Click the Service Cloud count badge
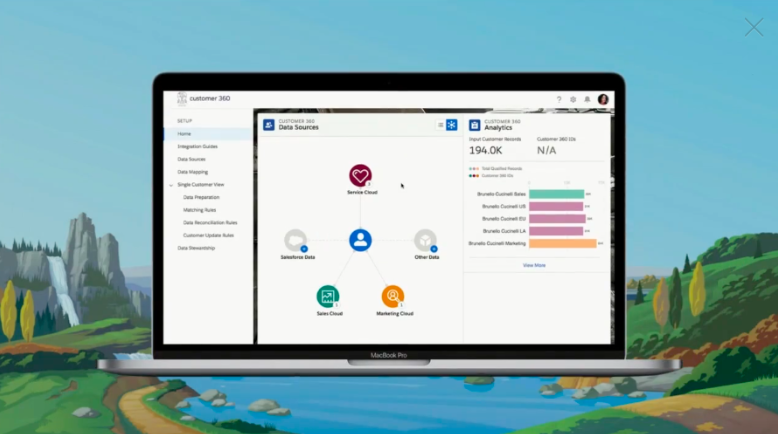 (x=369, y=184)
